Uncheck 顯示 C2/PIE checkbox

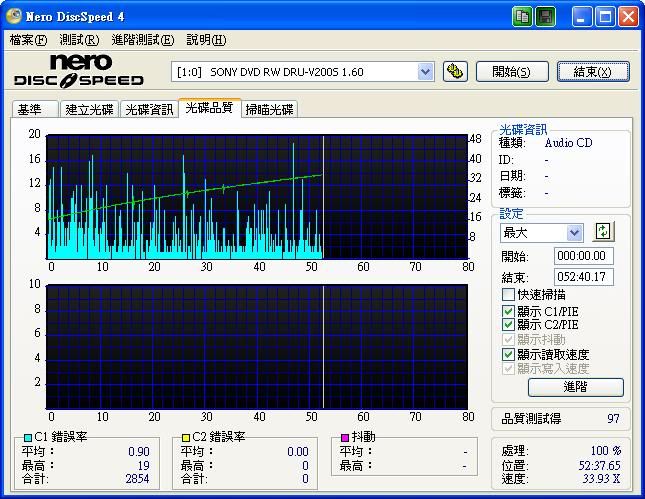(x=508, y=325)
